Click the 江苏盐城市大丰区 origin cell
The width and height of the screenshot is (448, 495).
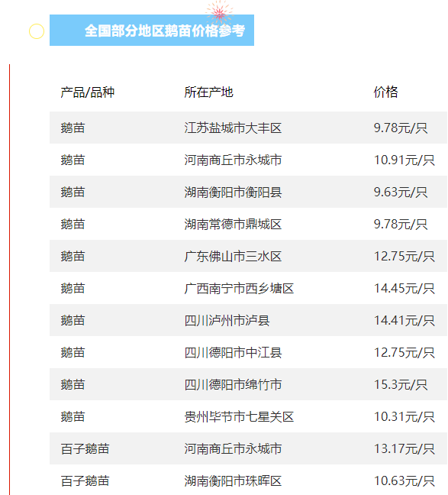click(x=233, y=128)
